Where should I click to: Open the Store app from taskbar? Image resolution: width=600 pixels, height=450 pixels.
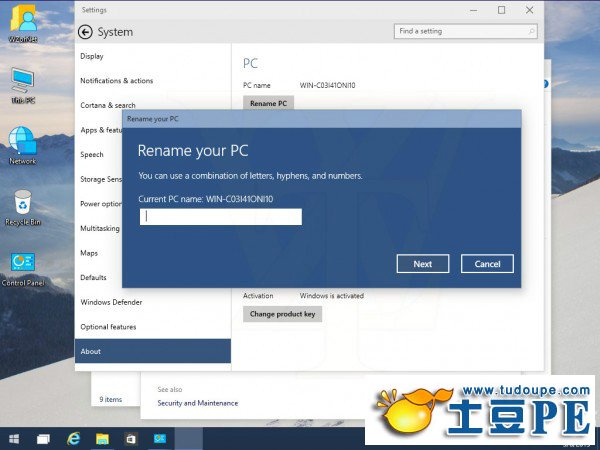[131, 439]
